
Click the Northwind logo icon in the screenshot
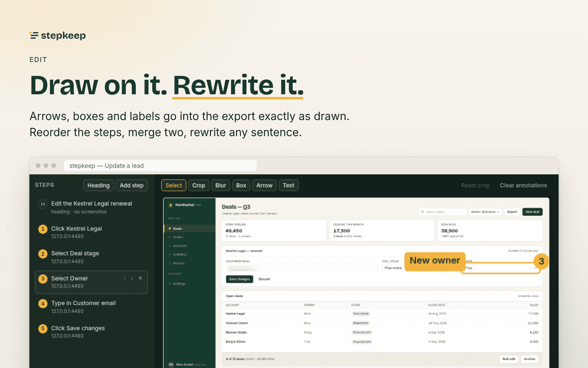(170, 205)
